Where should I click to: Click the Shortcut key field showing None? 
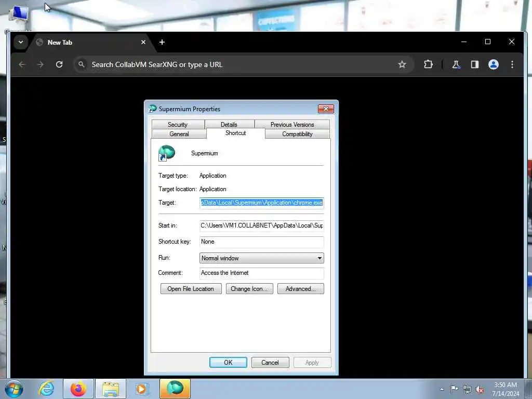click(262, 242)
